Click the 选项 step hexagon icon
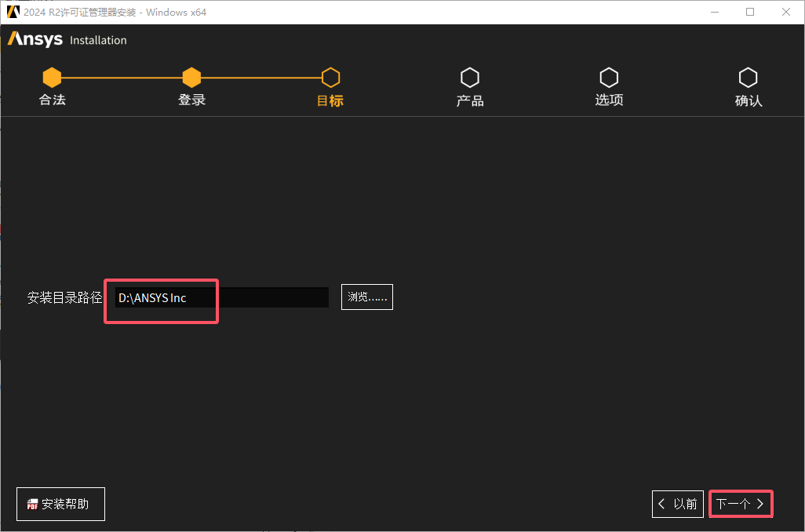The width and height of the screenshot is (805, 532). (609, 78)
